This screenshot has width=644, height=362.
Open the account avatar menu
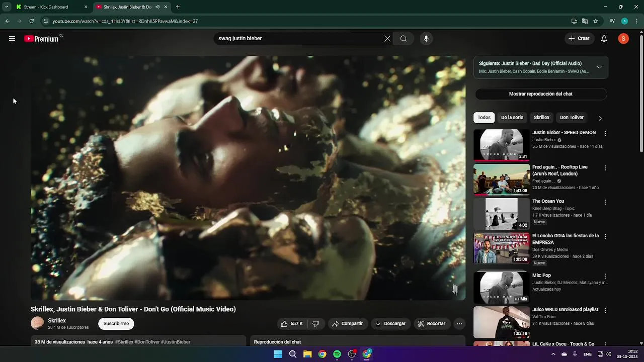coord(623,39)
